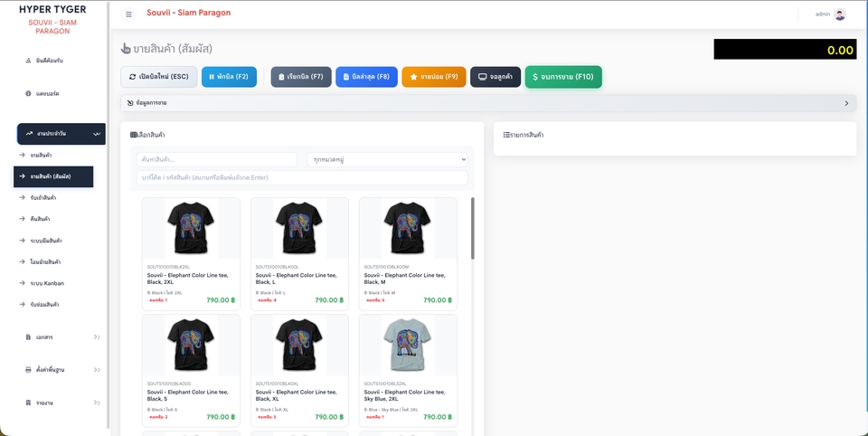The height and width of the screenshot is (436, 868).
Task: Click product code SOUTS10010BLK00M
Action: coord(386,267)
